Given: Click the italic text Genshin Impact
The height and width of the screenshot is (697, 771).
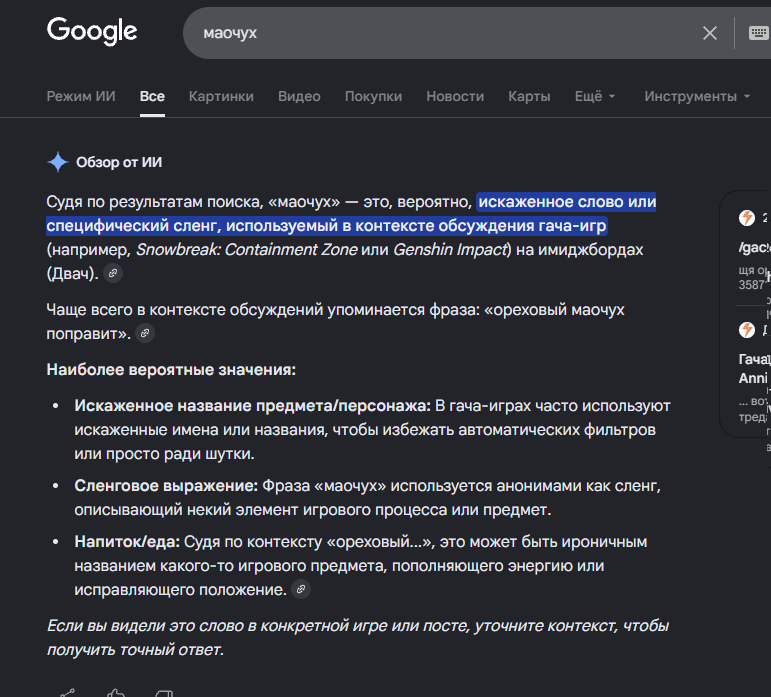Looking at the screenshot, I should 449,250.
